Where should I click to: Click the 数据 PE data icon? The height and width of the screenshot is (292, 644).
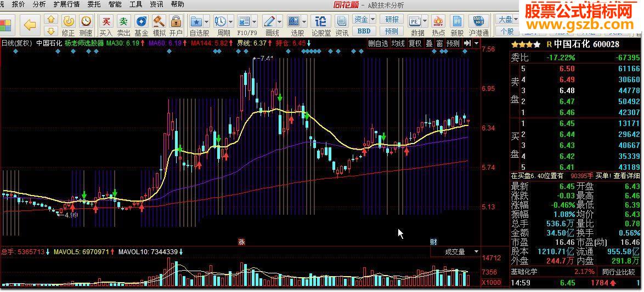[414, 21]
